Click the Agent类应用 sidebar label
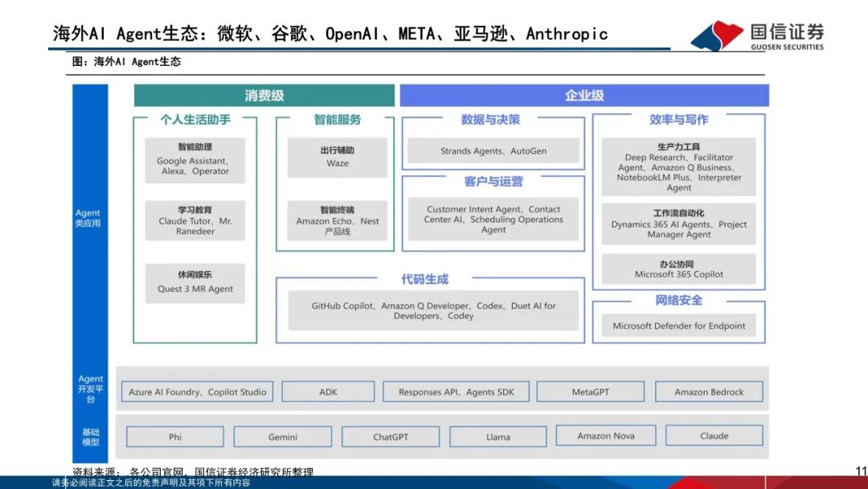 point(88,218)
